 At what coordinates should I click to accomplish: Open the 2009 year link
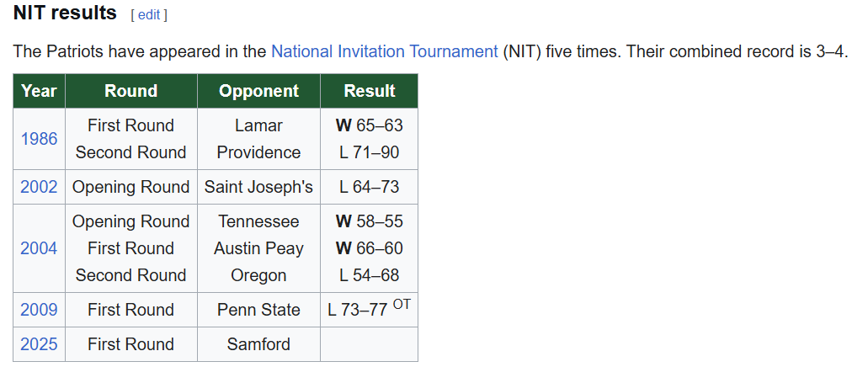pyautogui.click(x=39, y=310)
